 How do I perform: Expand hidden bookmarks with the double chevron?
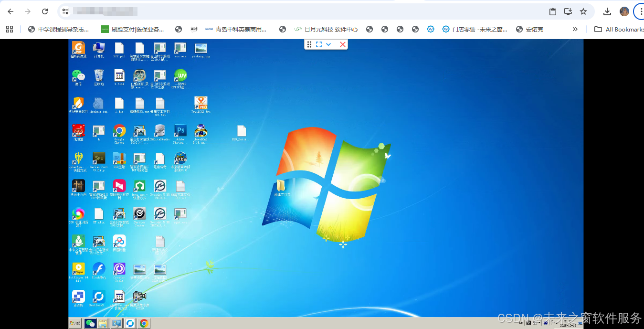[575, 29]
